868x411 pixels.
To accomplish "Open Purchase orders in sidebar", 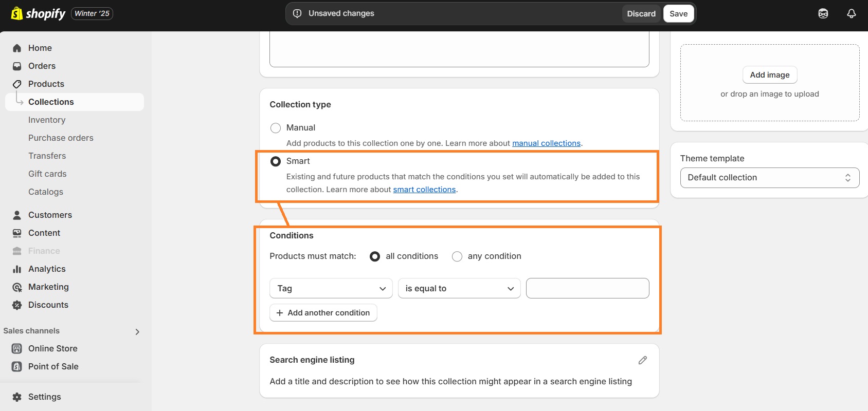I will pyautogui.click(x=61, y=138).
